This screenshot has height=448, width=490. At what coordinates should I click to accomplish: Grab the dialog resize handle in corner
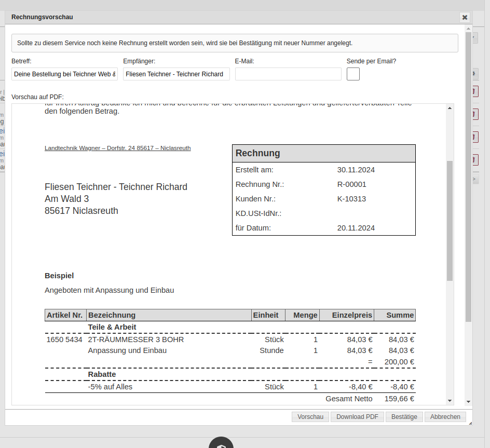point(470,423)
